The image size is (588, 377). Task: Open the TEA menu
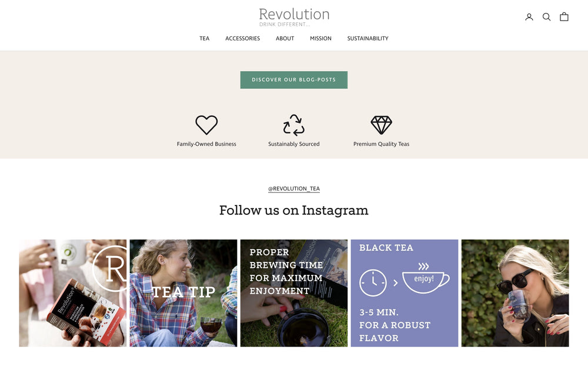click(x=205, y=38)
